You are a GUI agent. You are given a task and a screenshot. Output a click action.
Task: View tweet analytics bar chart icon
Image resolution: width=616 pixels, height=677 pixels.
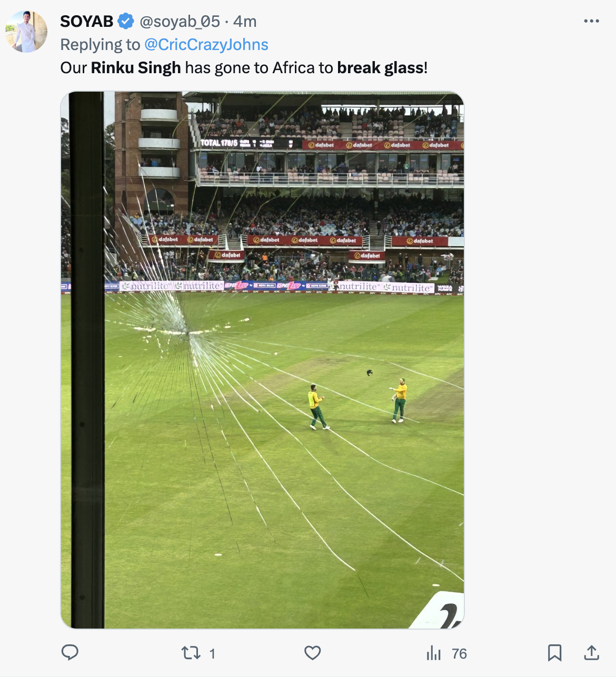tap(434, 653)
